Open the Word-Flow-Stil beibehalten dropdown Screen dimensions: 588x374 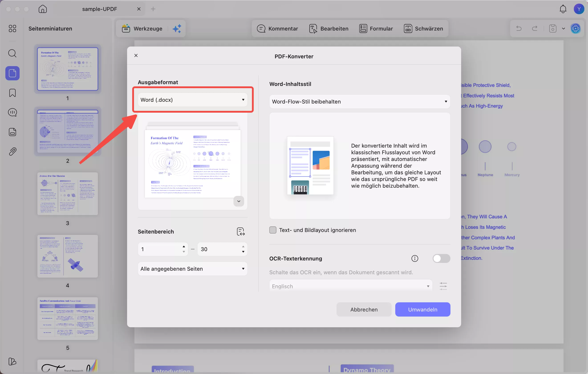[x=359, y=101]
